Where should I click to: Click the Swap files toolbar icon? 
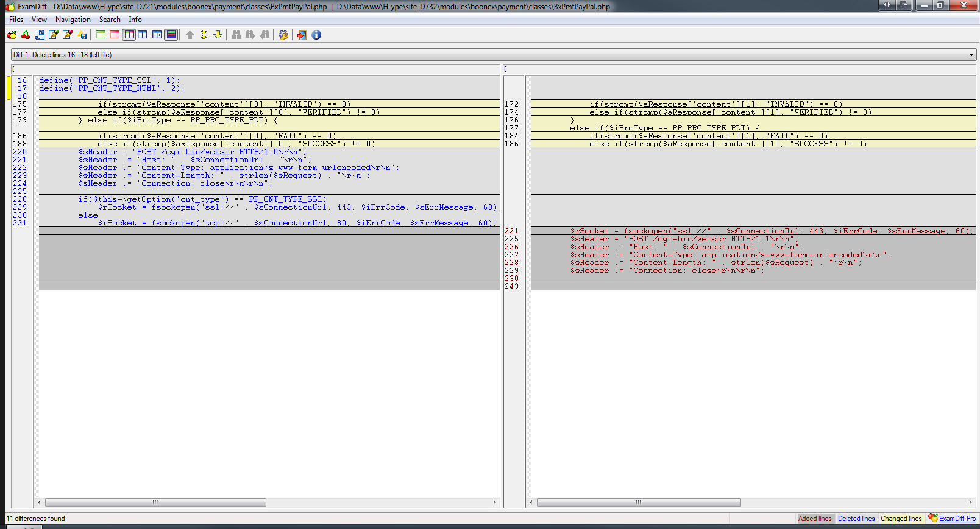[40, 35]
